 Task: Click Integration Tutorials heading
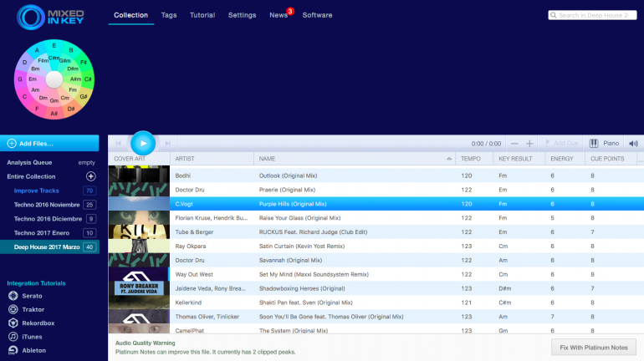point(36,283)
